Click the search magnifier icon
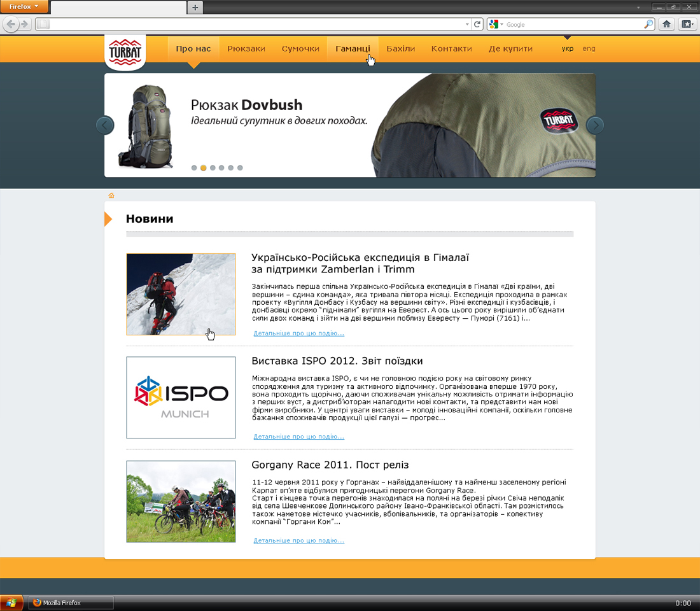 [648, 24]
